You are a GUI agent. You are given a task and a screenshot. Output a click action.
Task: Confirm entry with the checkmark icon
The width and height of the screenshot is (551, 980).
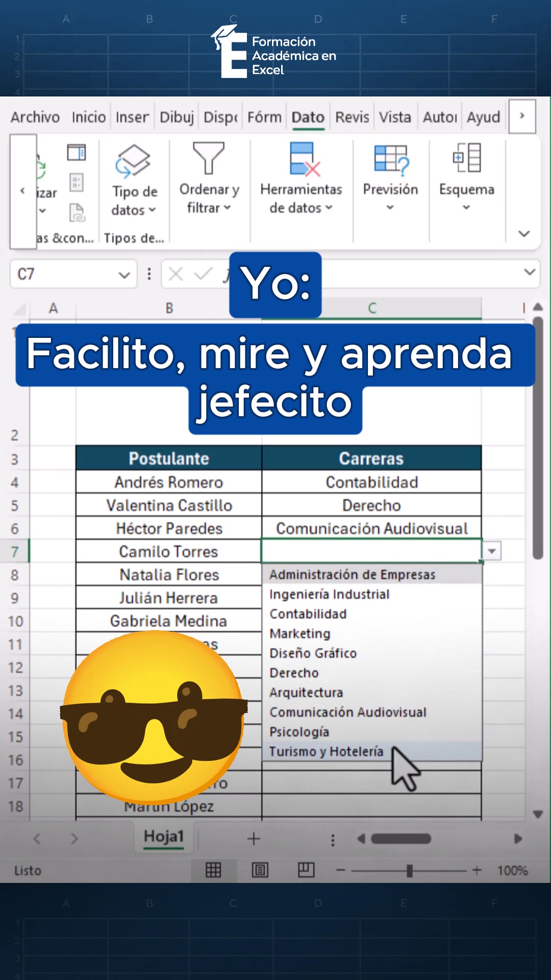(203, 275)
